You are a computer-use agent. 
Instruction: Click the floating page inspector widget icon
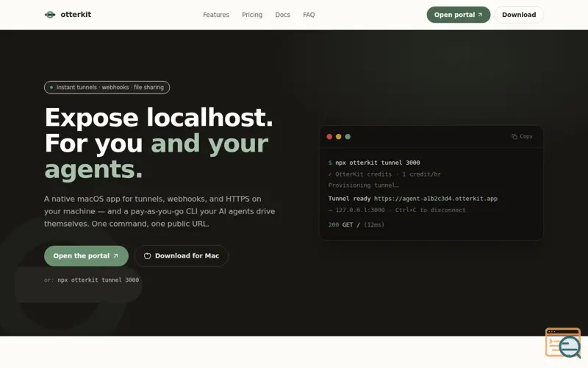563,343
